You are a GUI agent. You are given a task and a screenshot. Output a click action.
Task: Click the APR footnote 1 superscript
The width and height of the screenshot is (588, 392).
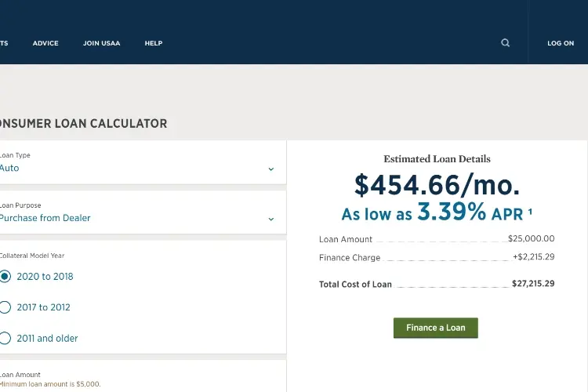(530, 212)
